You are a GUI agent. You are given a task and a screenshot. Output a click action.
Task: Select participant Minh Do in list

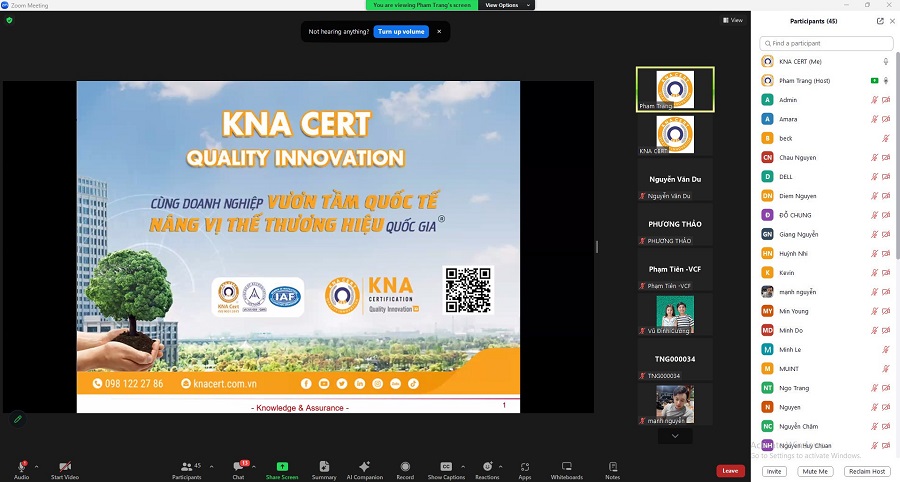(x=826, y=331)
